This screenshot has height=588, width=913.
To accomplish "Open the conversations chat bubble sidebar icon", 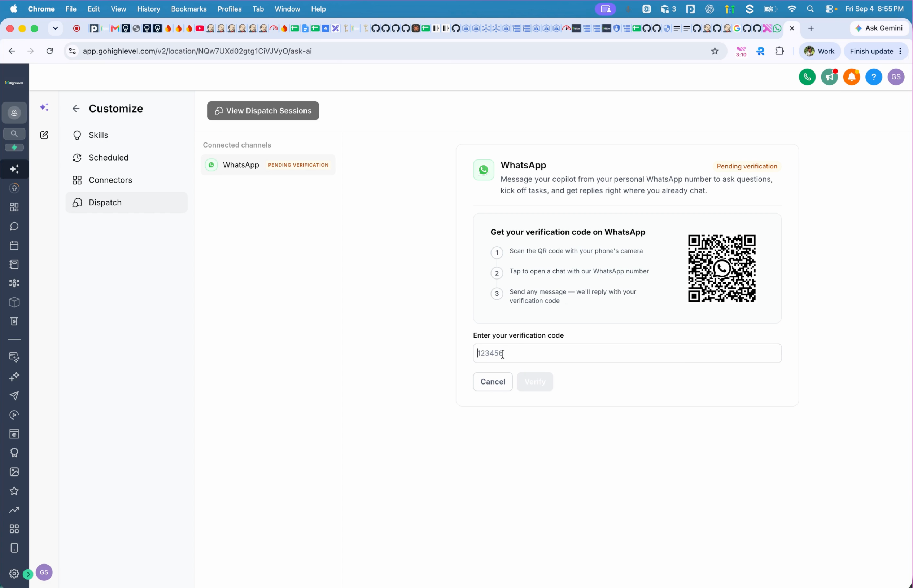I will pos(14,227).
